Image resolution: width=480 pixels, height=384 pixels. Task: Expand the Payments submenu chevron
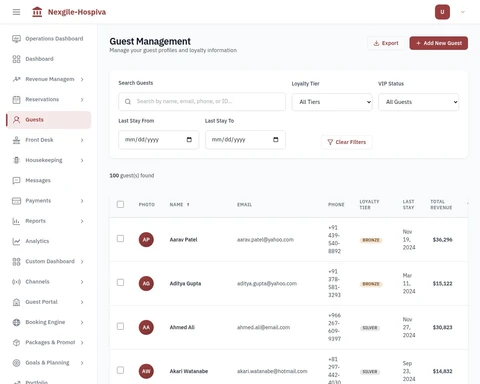[x=82, y=201]
